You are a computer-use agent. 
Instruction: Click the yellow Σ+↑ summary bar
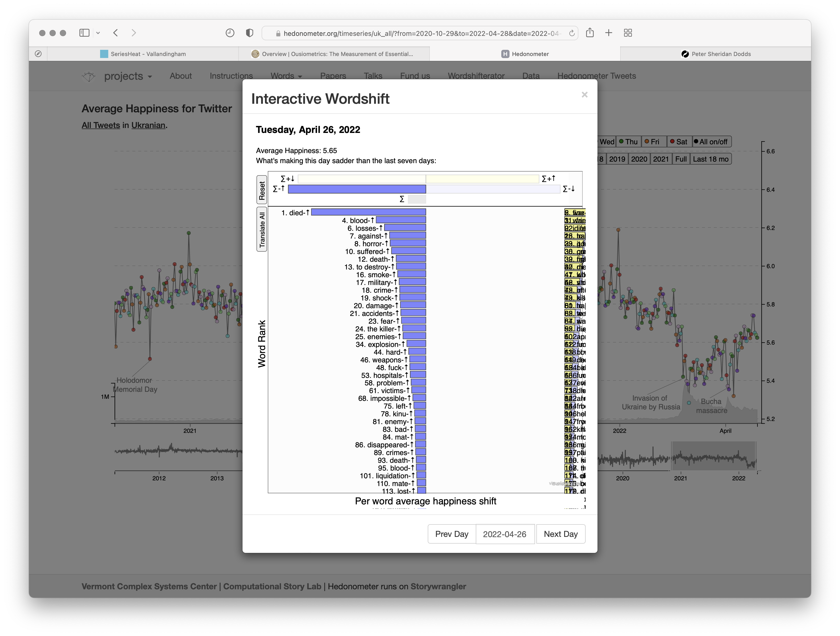pyautogui.click(x=482, y=179)
